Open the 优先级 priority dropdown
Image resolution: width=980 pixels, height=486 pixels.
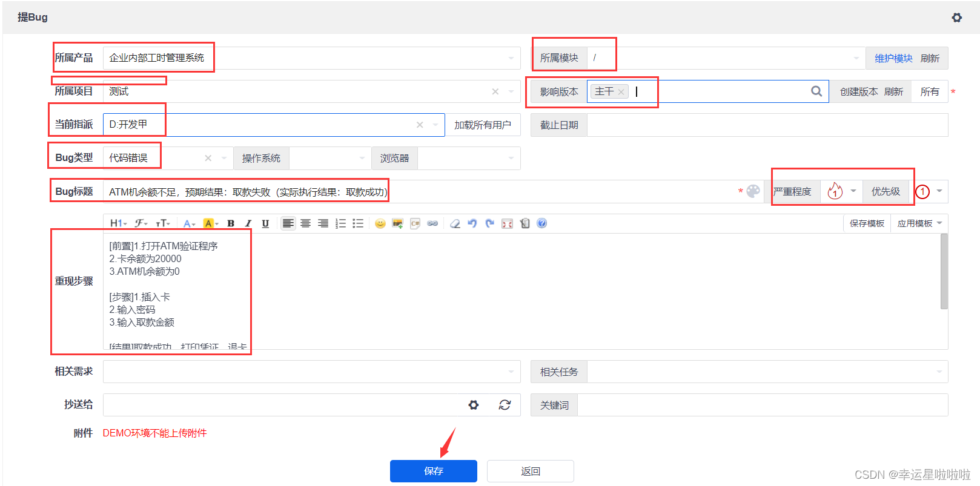929,191
